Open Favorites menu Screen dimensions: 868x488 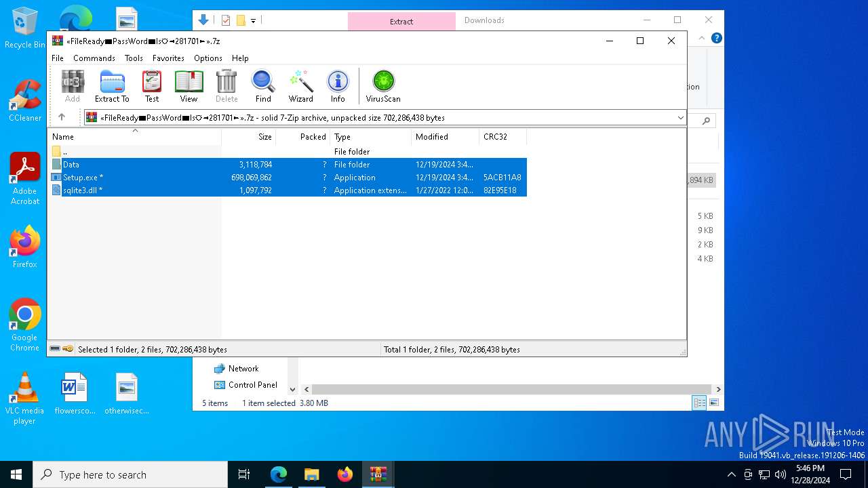click(x=168, y=58)
